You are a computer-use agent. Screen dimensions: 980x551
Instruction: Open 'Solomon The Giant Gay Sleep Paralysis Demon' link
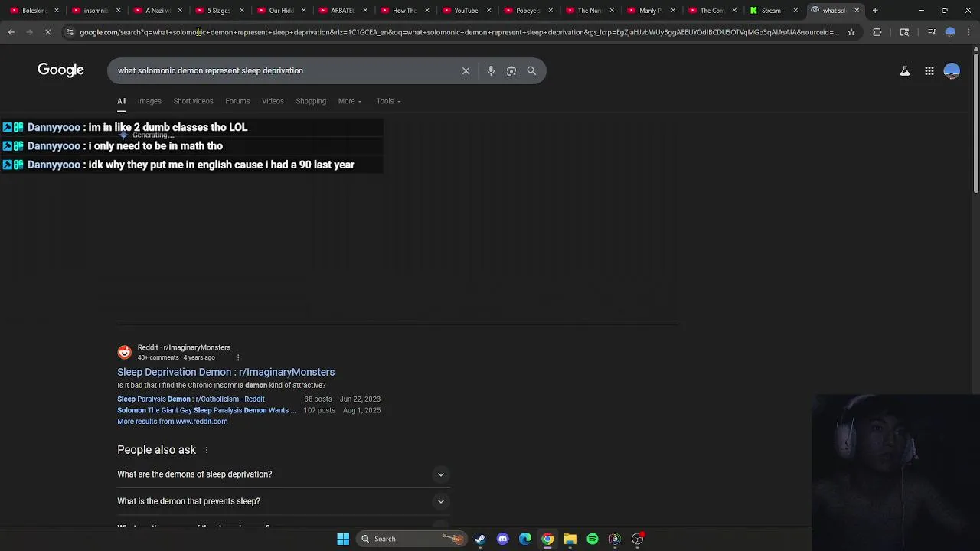click(206, 410)
